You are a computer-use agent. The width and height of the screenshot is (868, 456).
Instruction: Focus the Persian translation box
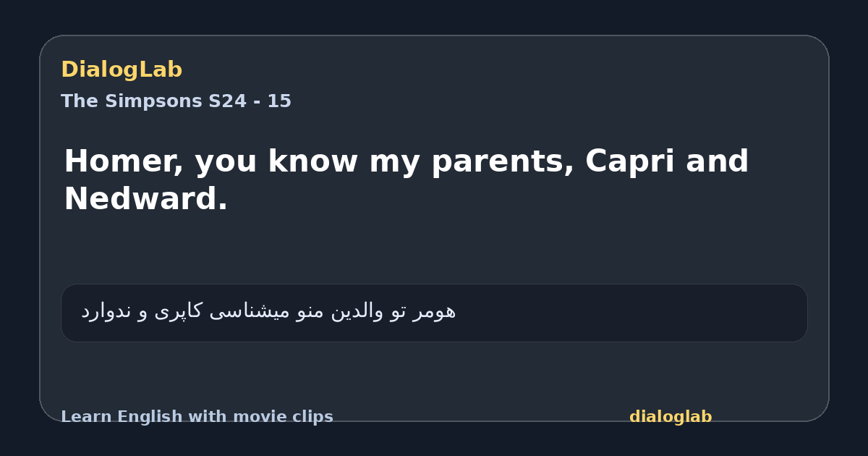tap(434, 313)
